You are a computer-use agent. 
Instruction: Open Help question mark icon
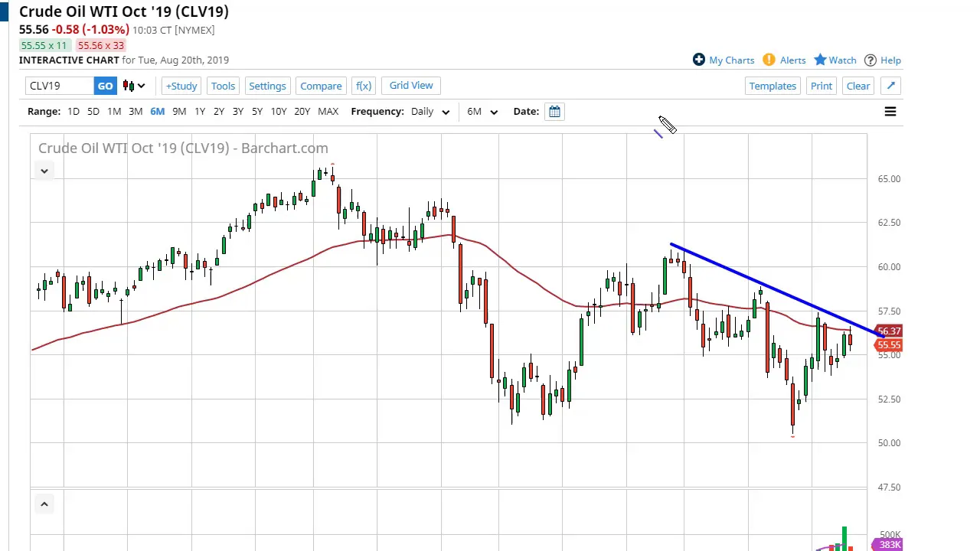pos(871,60)
